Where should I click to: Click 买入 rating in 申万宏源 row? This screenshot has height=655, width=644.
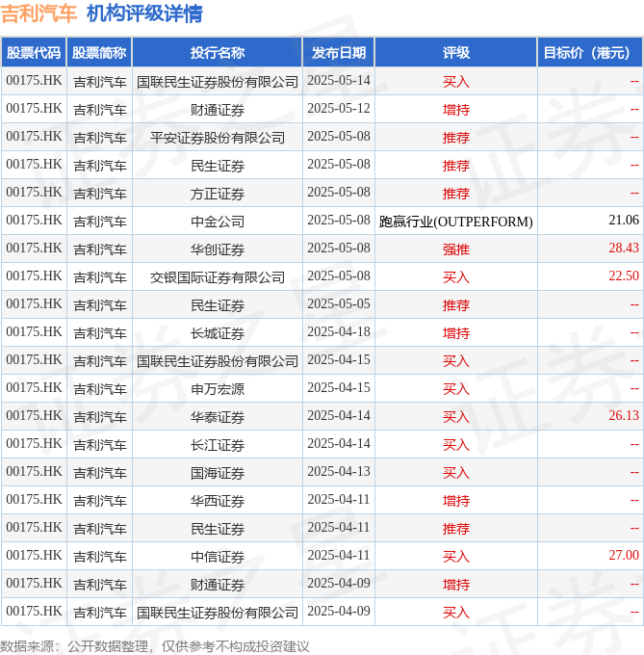(x=455, y=389)
